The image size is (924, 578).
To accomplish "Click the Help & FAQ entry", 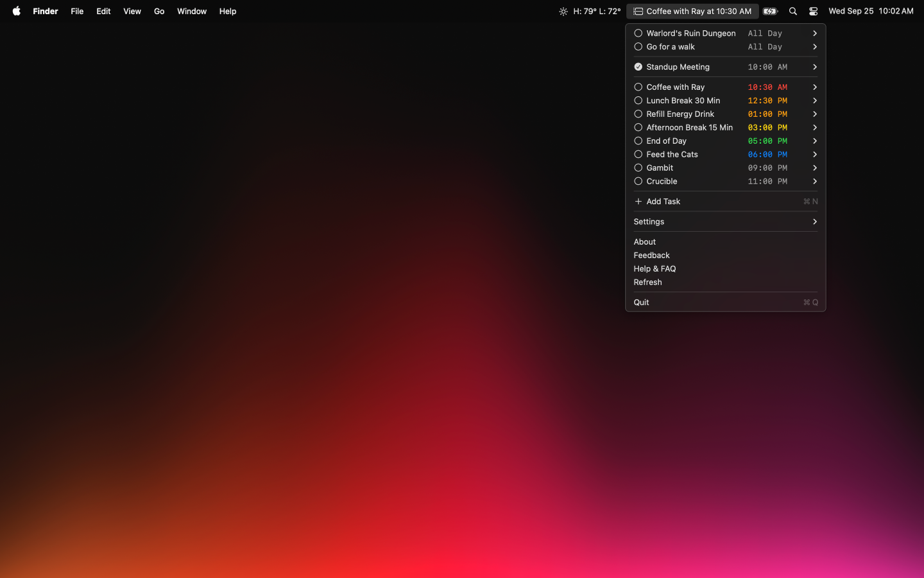I will (654, 269).
